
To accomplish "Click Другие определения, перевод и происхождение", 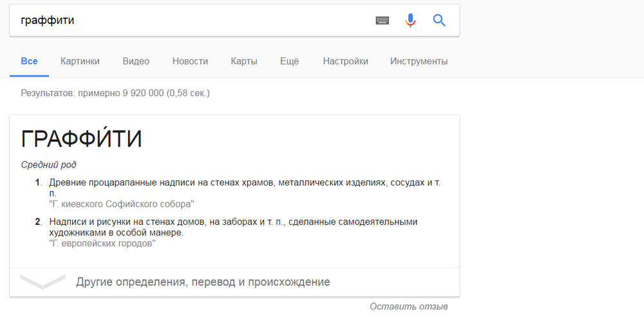I will pos(203,282).
